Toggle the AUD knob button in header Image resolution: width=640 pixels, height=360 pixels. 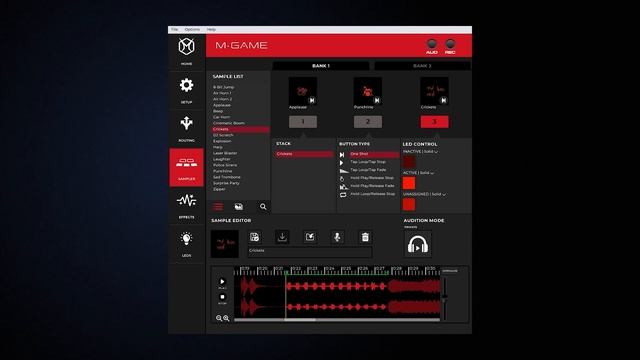tap(431, 44)
